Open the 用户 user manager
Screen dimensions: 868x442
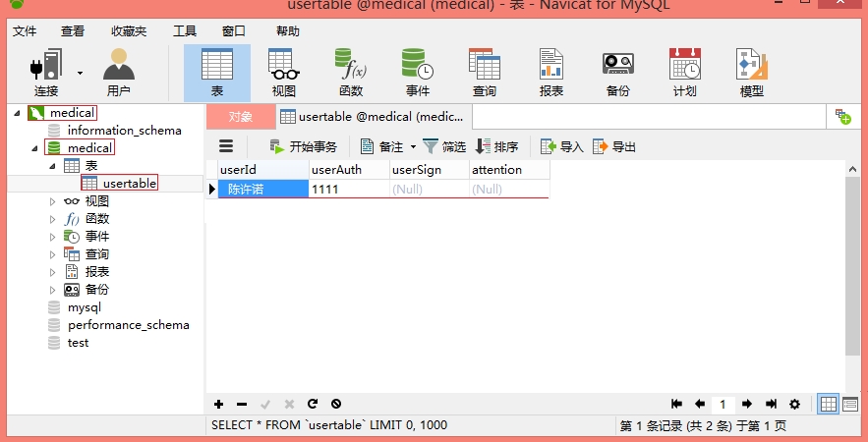pos(119,73)
